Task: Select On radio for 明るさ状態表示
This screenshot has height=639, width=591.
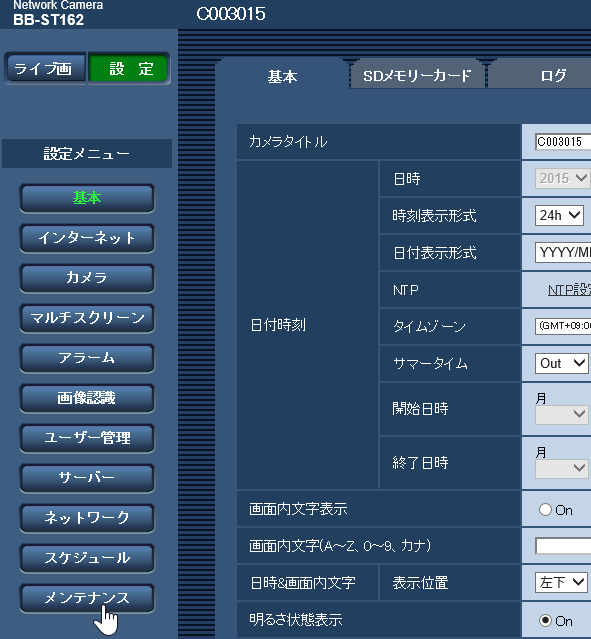Action: pos(545,621)
